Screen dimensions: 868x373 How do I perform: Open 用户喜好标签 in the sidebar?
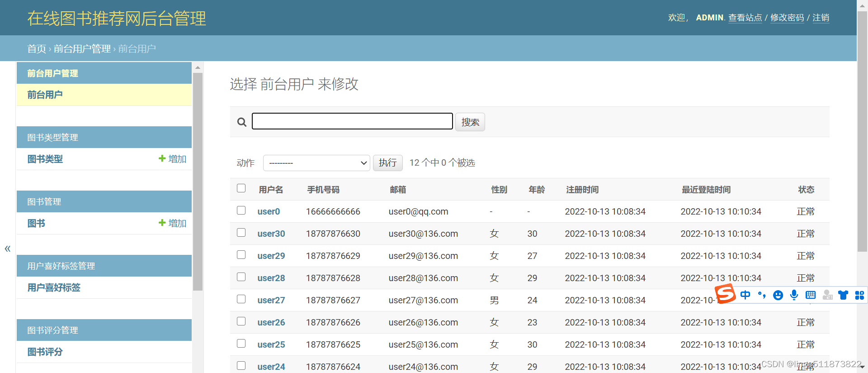coord(54,287)
